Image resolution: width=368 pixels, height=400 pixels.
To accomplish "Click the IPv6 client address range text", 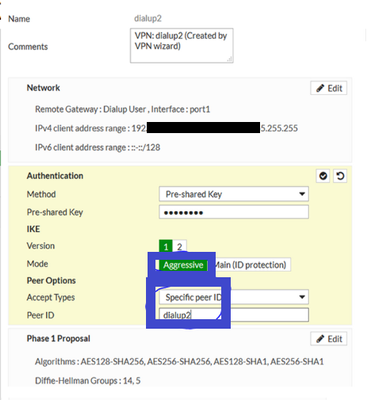I will [x=97, y=147].
